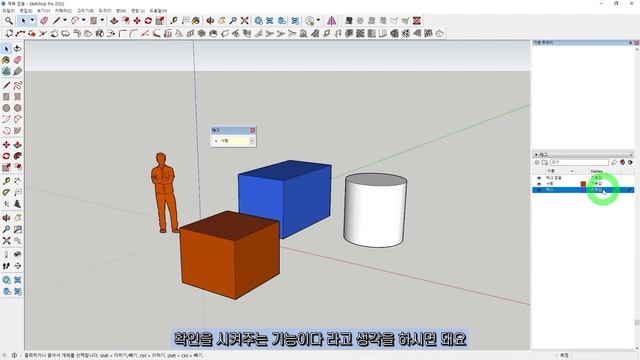
Task: Open the 파일(F) menu
Action: (9, 11)
